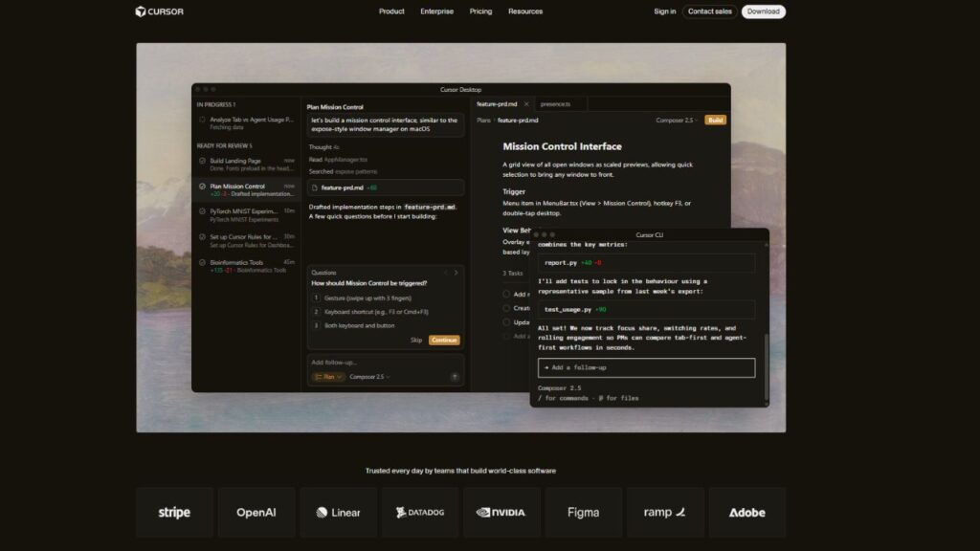The height and width of the screenshot is (551, 980).
Task: Select option 3 Both keyboard and button
Action: tap(385, 325)
